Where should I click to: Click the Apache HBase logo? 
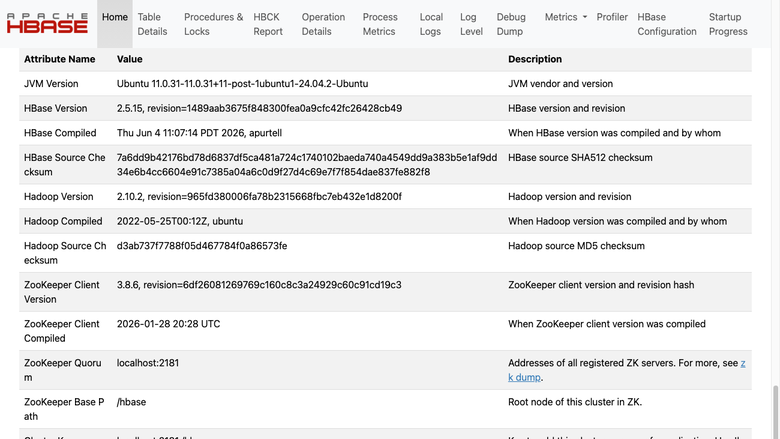click(x=47, y=23)
